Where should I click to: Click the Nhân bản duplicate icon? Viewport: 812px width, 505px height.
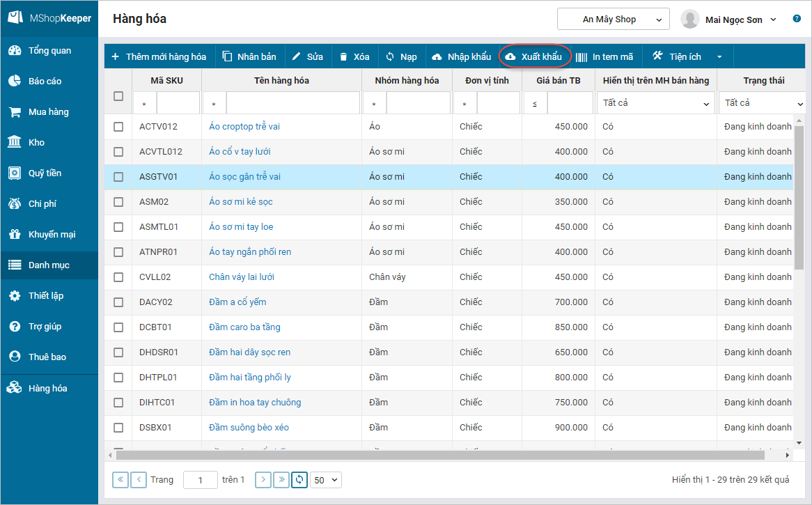[227, 56]
